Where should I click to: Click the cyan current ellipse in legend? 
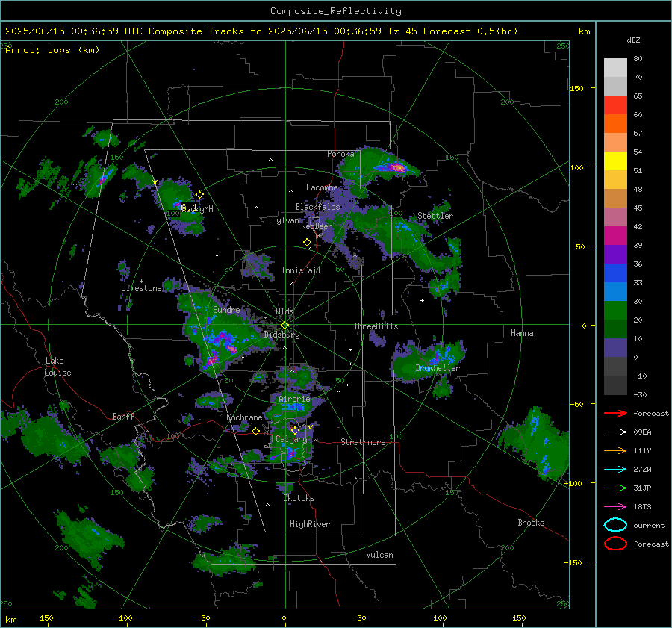tap(615, 525)
